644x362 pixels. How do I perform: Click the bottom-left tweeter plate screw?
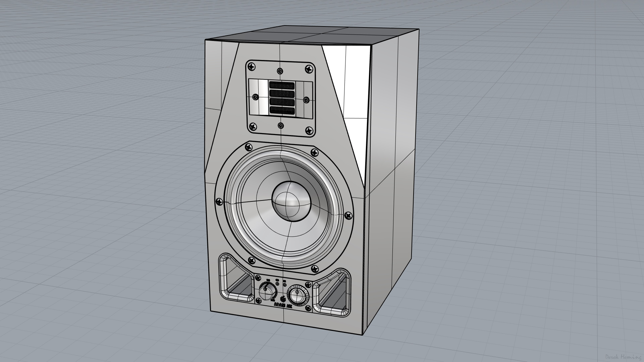(x=253, y=126)
